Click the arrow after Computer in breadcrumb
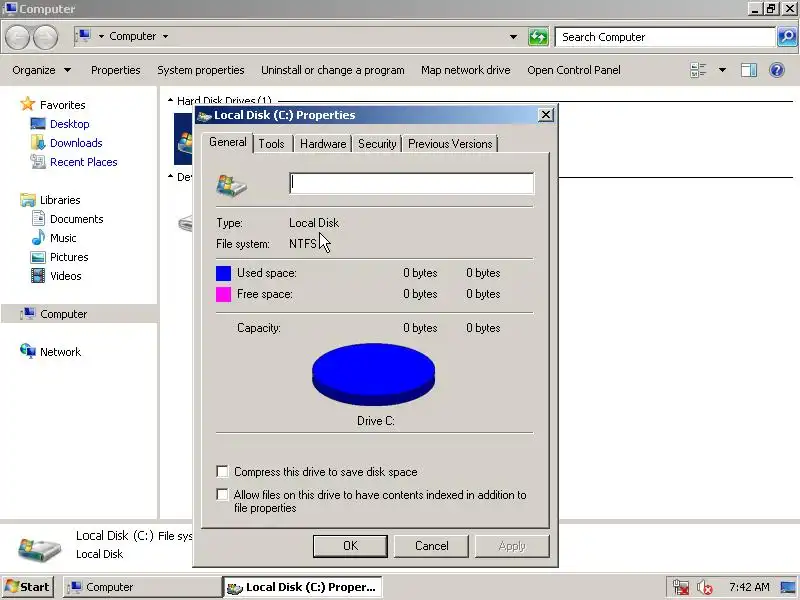Image resolution: width=800 pixels, height=600 pixels. 165,36
